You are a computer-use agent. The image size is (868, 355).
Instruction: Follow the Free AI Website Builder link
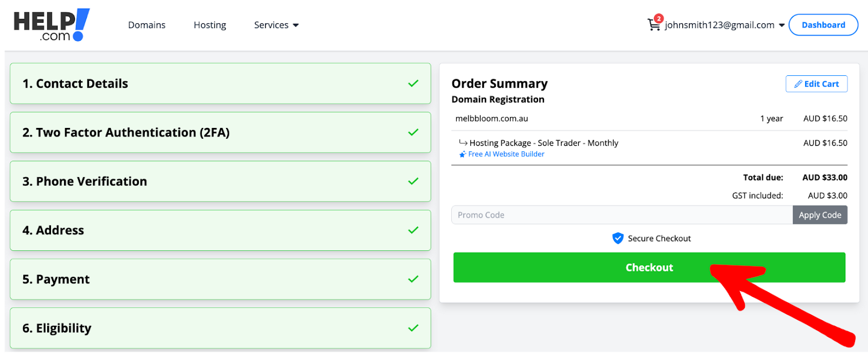click(506, 154)
